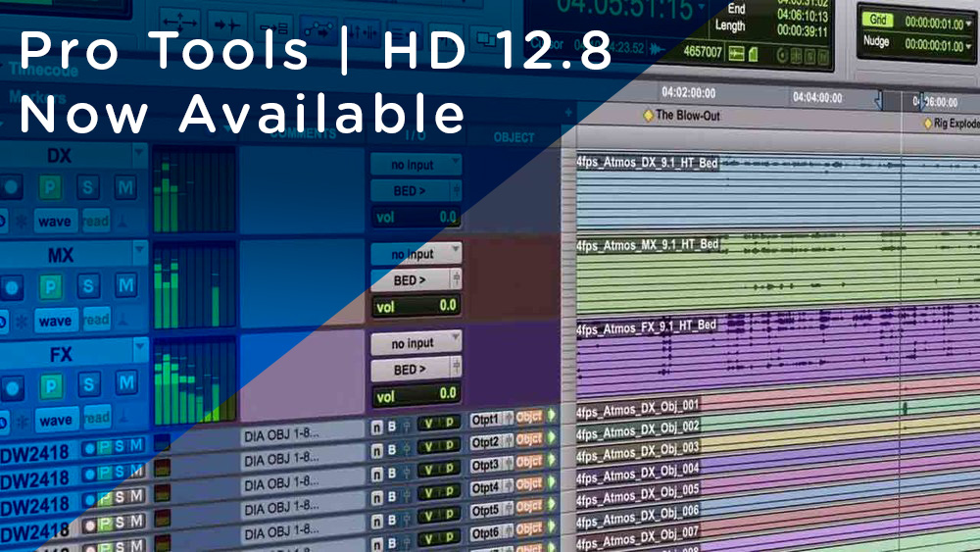This screenshot has width=980, height=552.
Task: Record-enable the DX track
Action: 11,187
